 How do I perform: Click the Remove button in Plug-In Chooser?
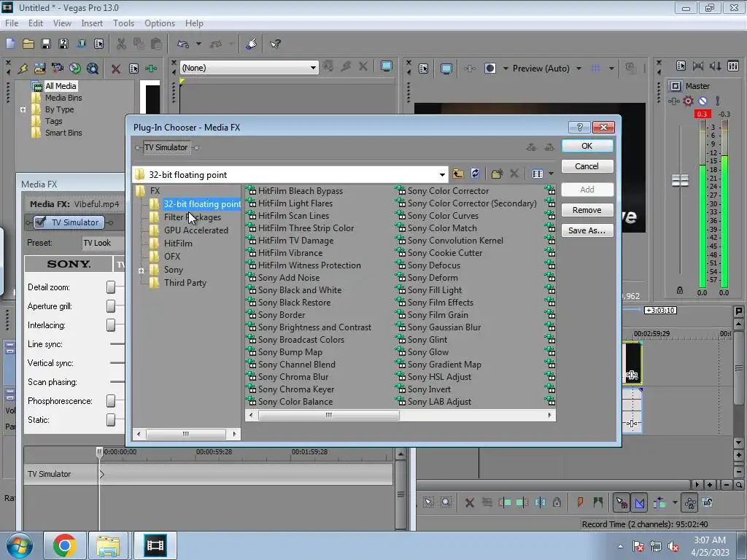(587, 210)
